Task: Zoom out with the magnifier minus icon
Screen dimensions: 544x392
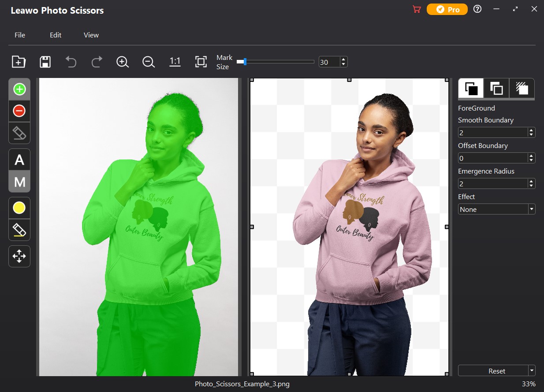Action: coord(149,62)
